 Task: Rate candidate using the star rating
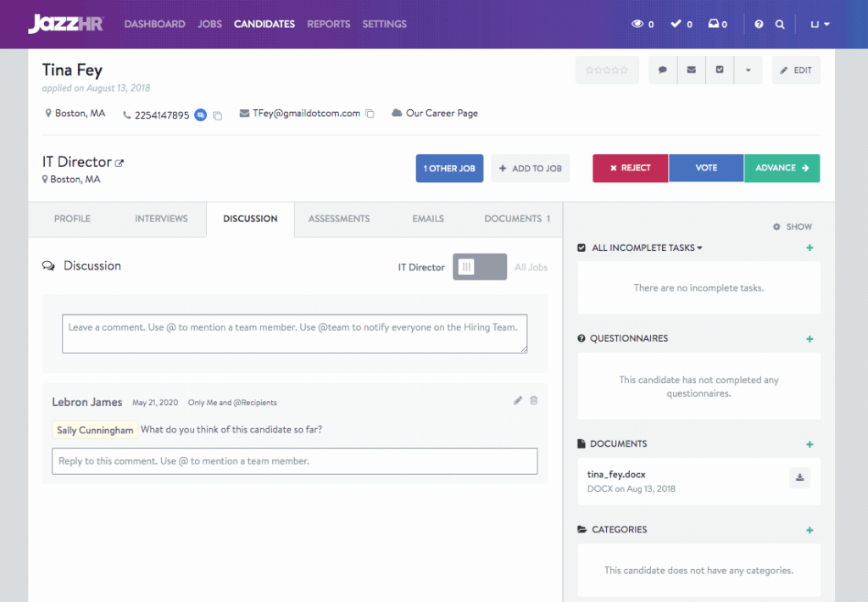[x=607, y=70]
